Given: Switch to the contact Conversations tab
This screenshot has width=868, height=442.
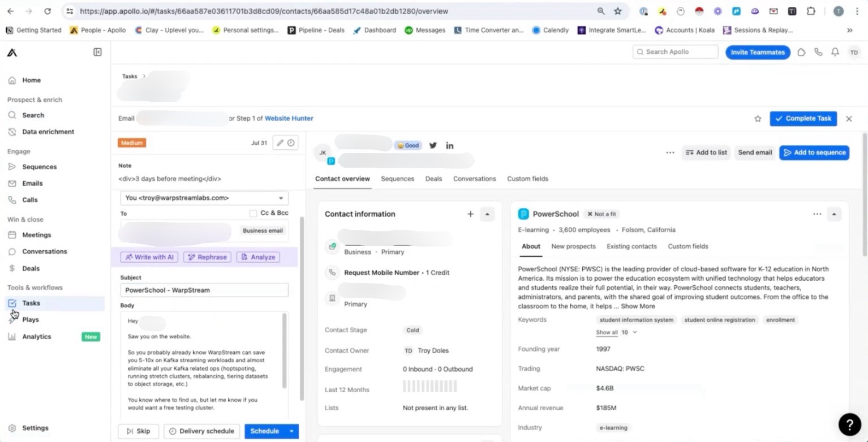Looking at the screenshot, I should tap(475, 179).
